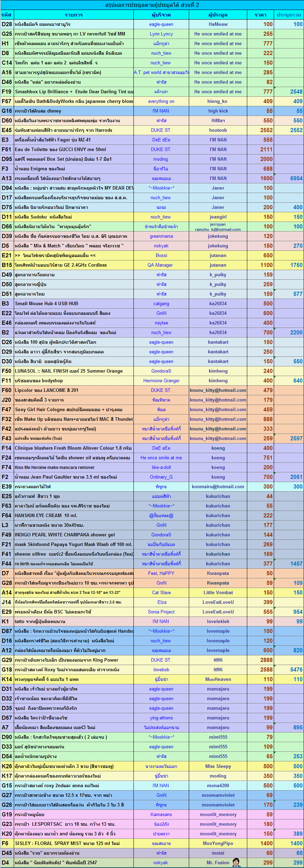The height and width of the screenshot is (868, 304).
Task: Click donor cell 'Hermione Granger'
Action: [161, 381]
